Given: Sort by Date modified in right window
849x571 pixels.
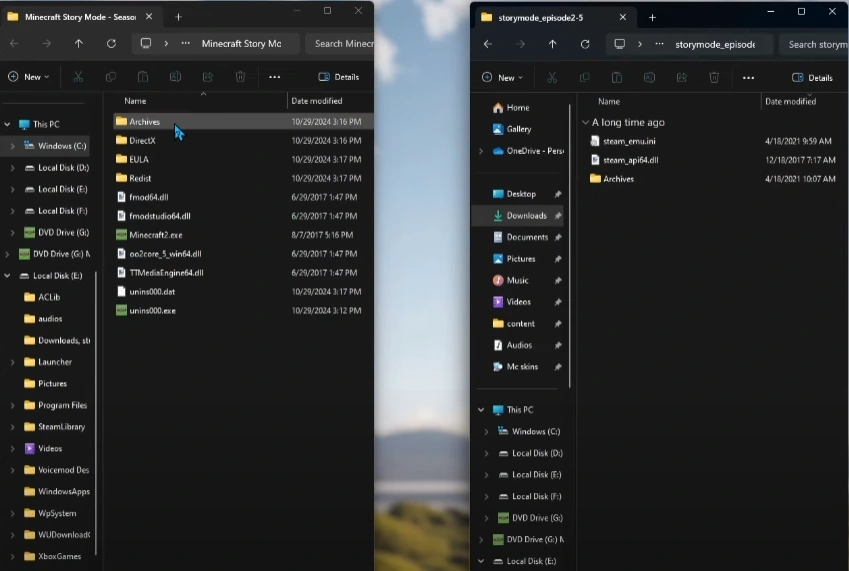Looking at the screenshot, I should pos(791,101).
